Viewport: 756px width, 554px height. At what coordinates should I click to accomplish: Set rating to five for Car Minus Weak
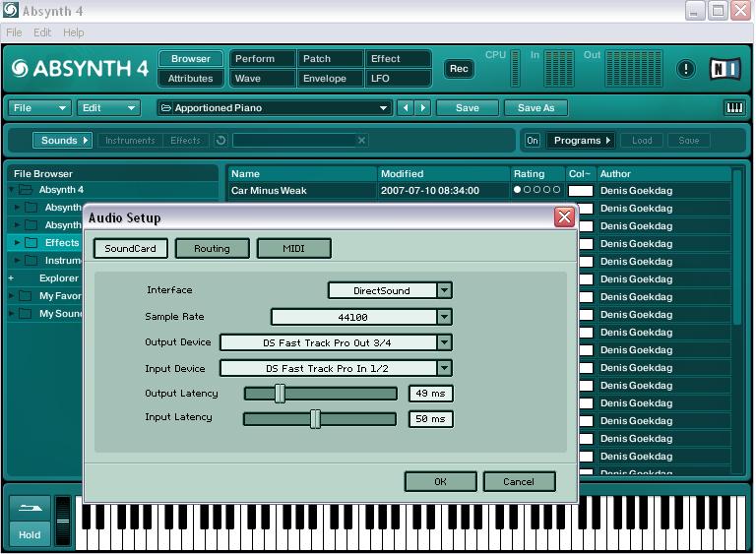point(556,190)
